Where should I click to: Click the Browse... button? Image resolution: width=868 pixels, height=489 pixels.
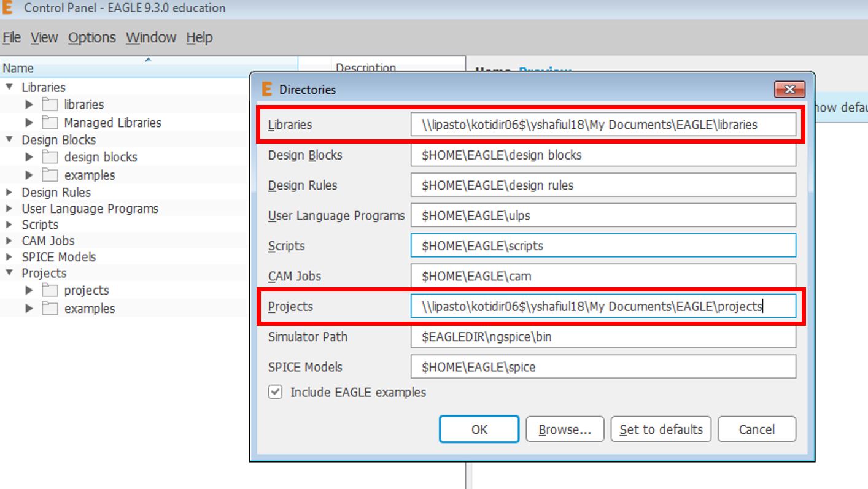pyautogui.click(x=565, y=429)
